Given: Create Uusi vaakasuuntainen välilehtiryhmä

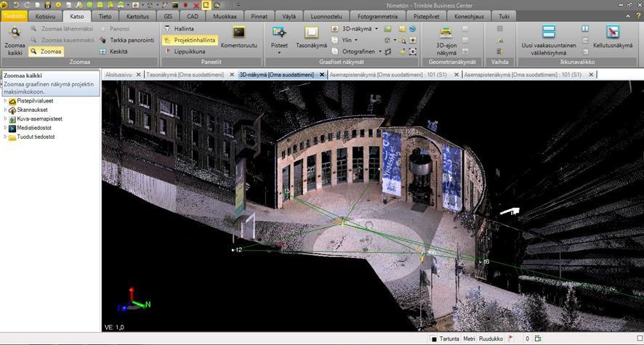Looking at the screenshot, I should click(549, 40).
